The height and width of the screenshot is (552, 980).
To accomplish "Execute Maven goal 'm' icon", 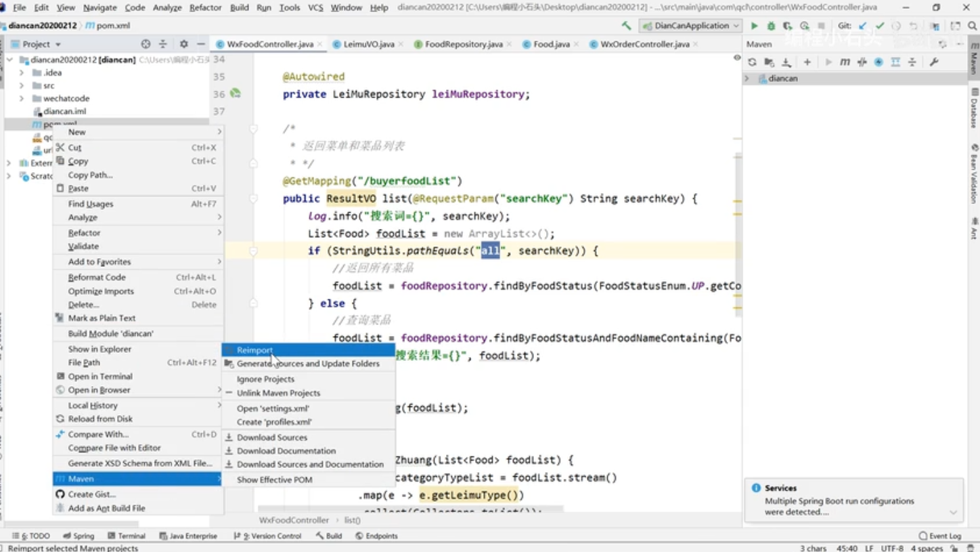I will (x=845, y=62).
